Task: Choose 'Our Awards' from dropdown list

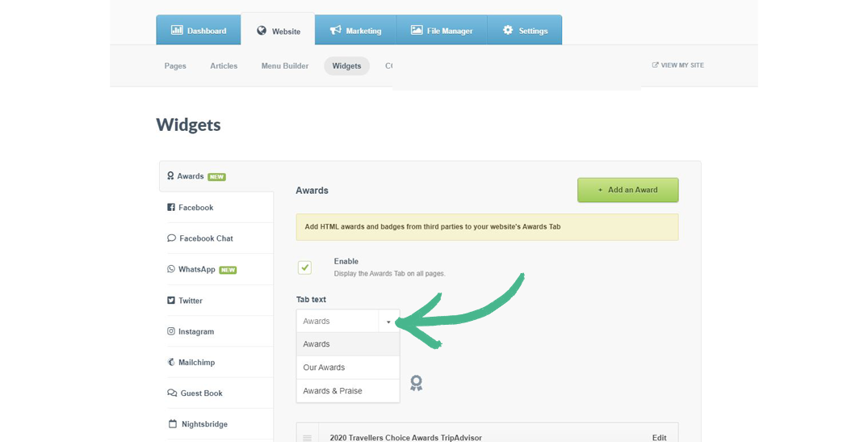Action: pyautogui.click(x=324, y=368)
